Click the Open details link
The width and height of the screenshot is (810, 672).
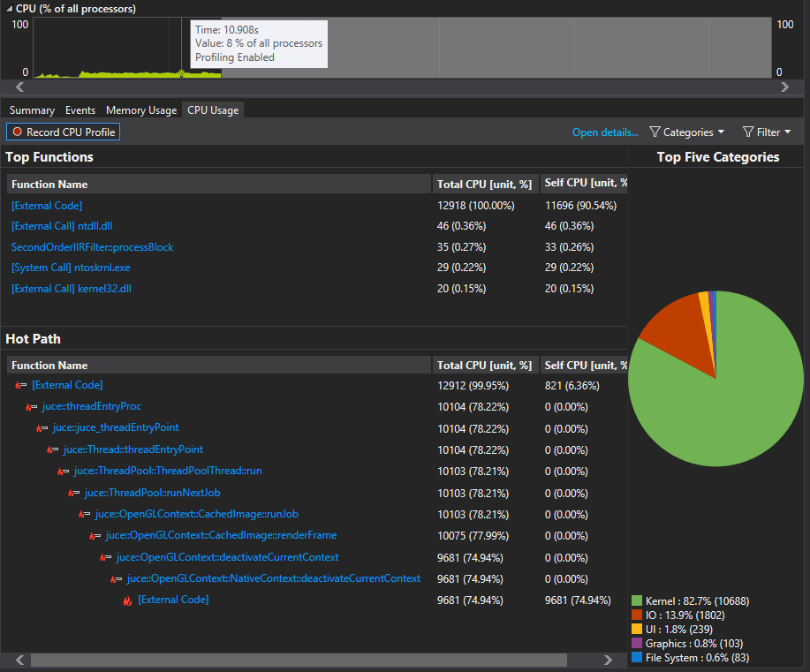point(605,132)
